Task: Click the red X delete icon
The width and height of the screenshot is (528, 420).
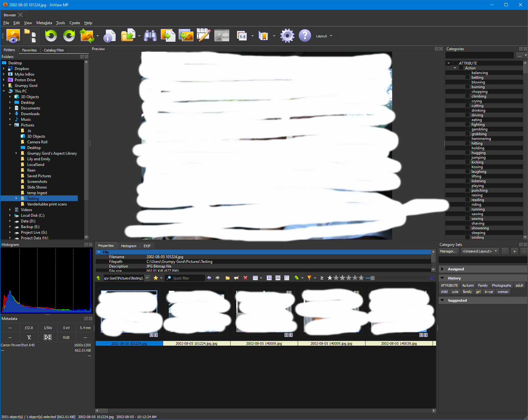Action: pos(245,278)
